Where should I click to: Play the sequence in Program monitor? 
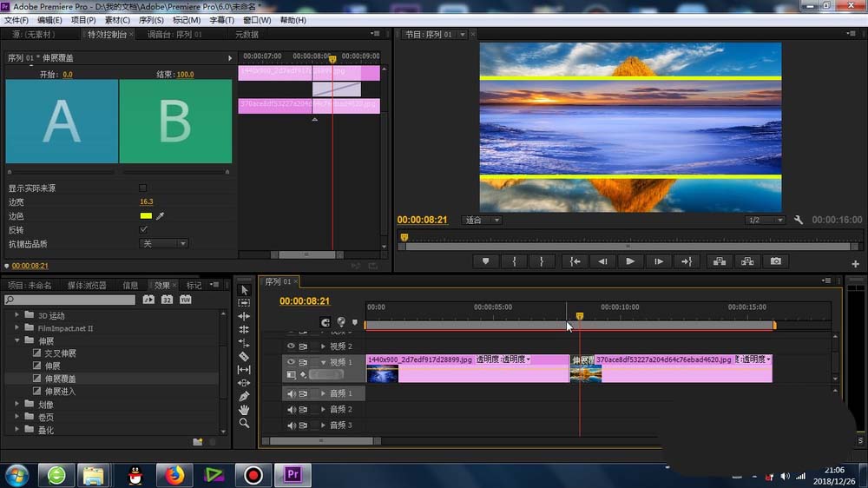[630, 261]
